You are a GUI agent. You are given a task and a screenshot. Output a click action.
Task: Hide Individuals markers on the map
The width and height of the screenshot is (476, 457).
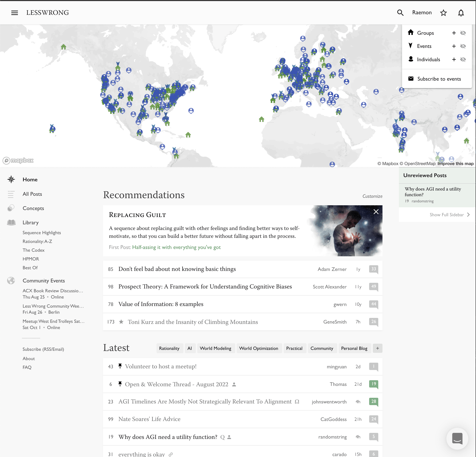click(463, 60)
